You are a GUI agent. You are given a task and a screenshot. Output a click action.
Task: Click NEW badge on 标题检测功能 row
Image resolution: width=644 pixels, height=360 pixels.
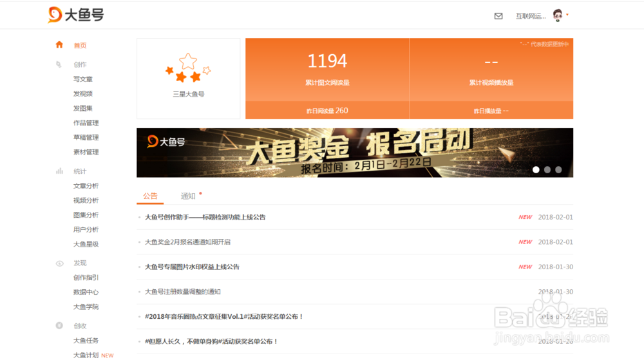[526, 217]
